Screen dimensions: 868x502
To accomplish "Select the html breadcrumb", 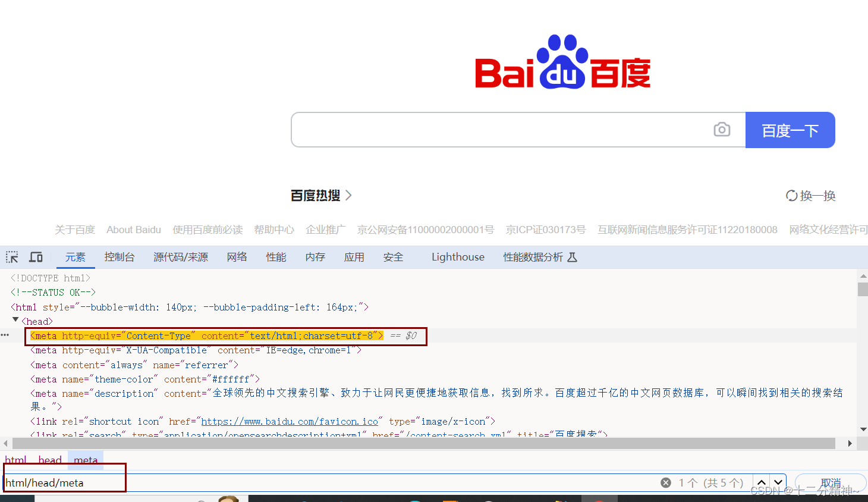I will [x=15, y=460].
